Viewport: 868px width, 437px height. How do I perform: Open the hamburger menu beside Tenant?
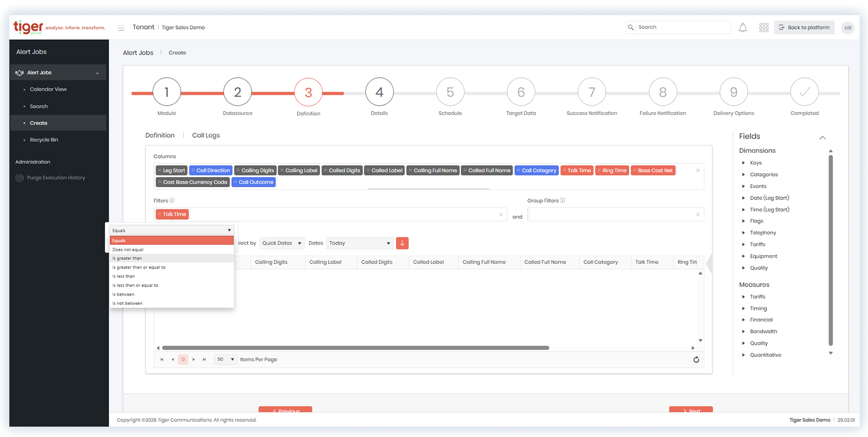[x=121, y=28]
